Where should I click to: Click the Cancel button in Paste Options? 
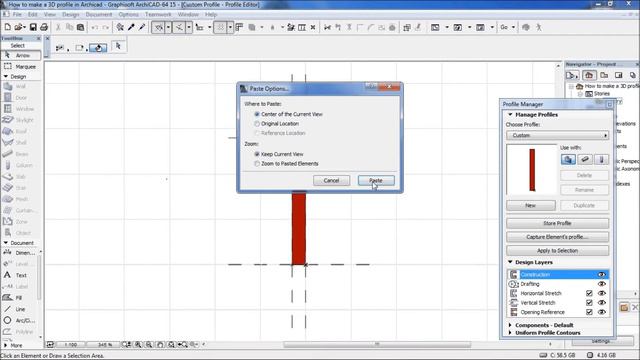click(x=331, y=180)
